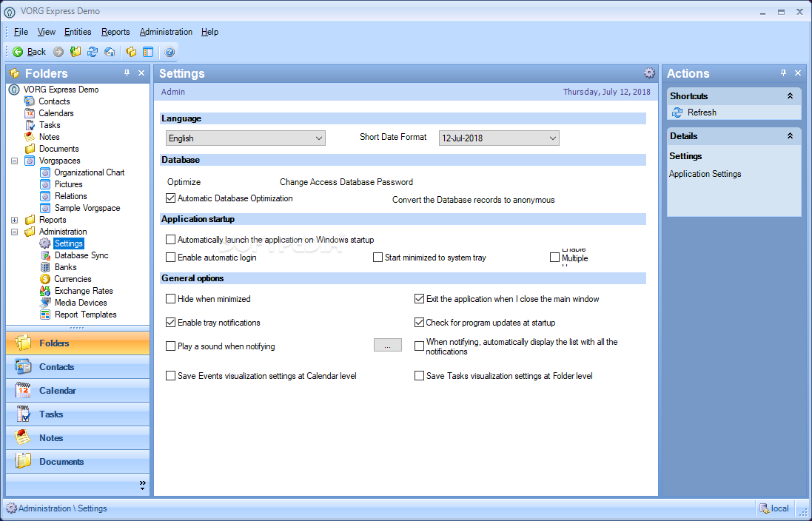
Task: Open help with the question mark icon
Action: [x=170, y=52]
